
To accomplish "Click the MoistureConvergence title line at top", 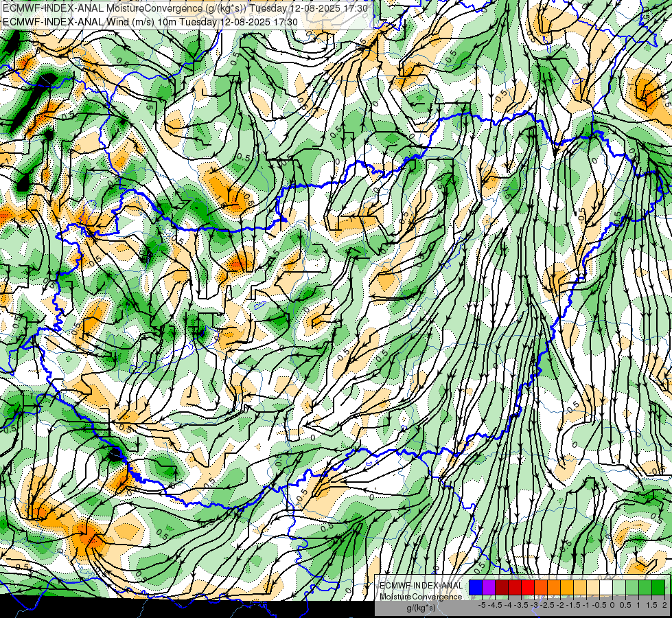I will [x=185, y=8].
